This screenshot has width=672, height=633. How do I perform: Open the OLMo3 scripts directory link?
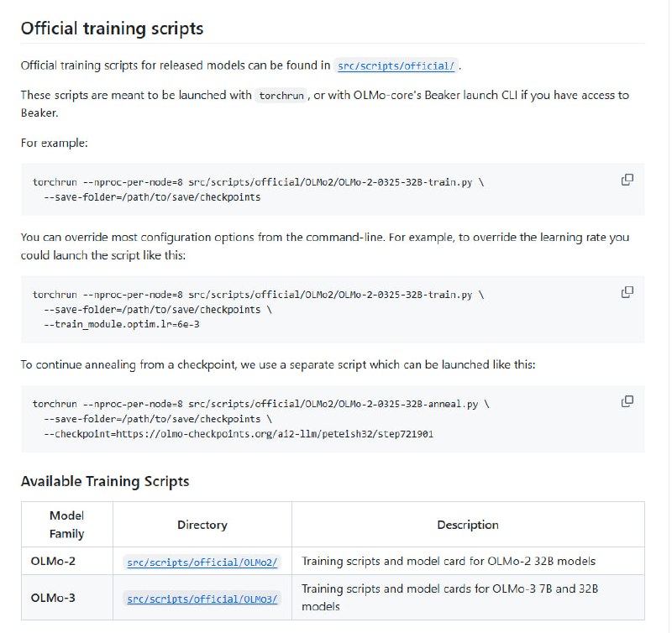[202, 599]
